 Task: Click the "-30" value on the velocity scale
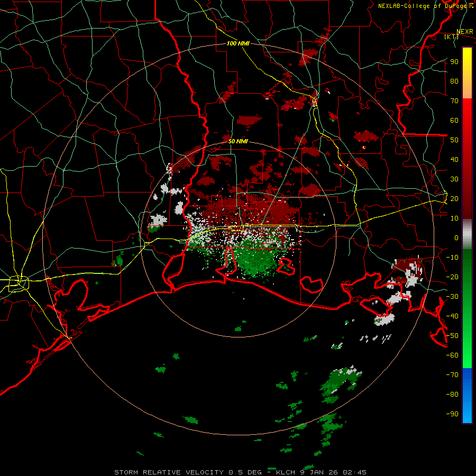pyautogui.click(x=452, y=297)
